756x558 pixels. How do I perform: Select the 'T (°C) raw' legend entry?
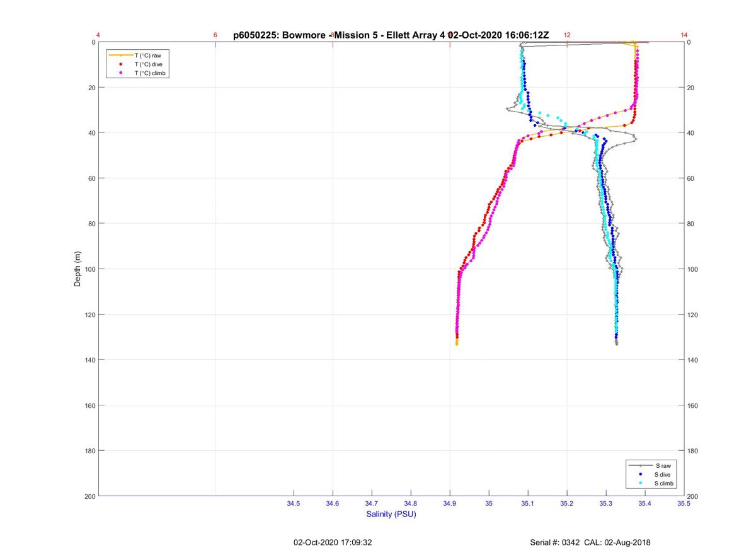point(138,55)
